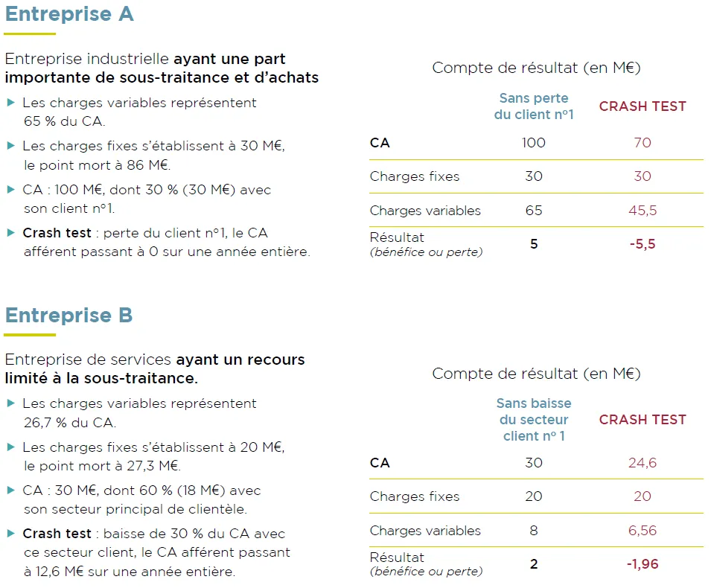Image resolution: width=711 pixels, height=588 pixels.
Task: Select the 'Sans baisse du secteur client n° 1' header
Action: (534, 420)
